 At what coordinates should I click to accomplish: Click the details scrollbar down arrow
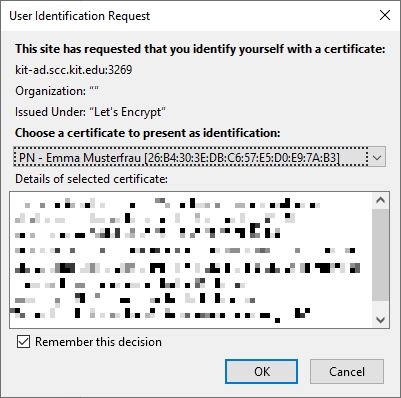[380, 320]
